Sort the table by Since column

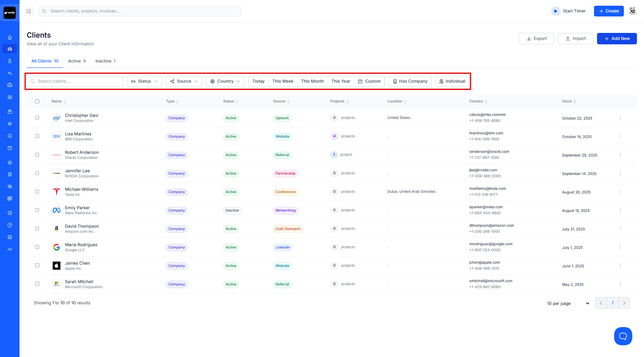click(569, 101)
